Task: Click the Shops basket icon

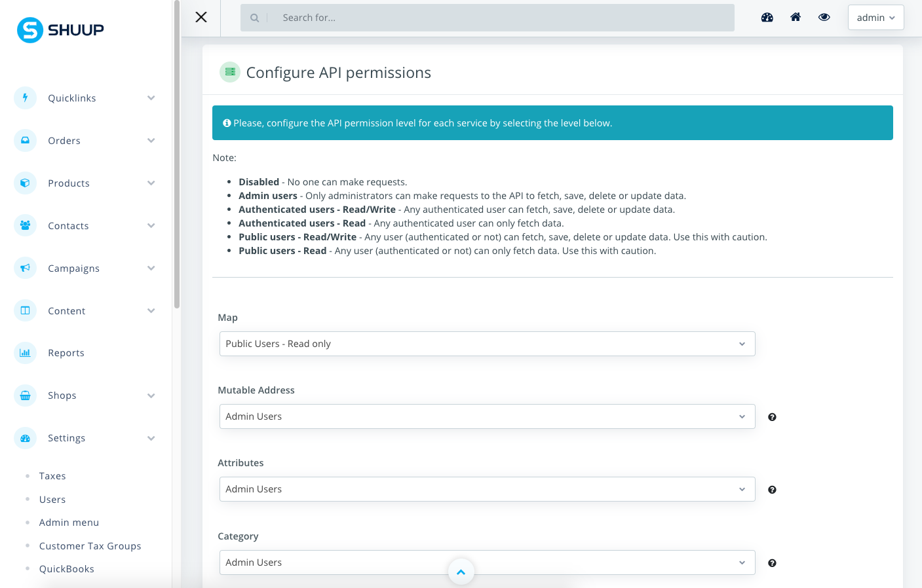Action: 25,395
